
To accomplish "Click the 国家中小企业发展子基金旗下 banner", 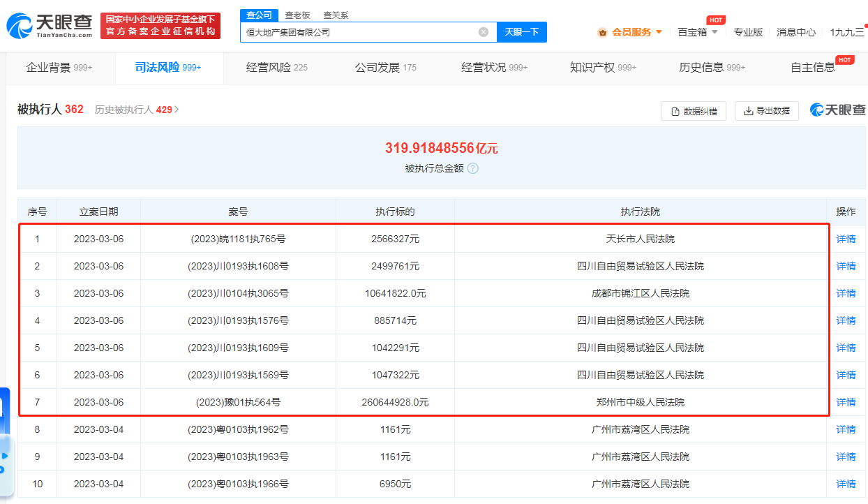I will (162, 25).
